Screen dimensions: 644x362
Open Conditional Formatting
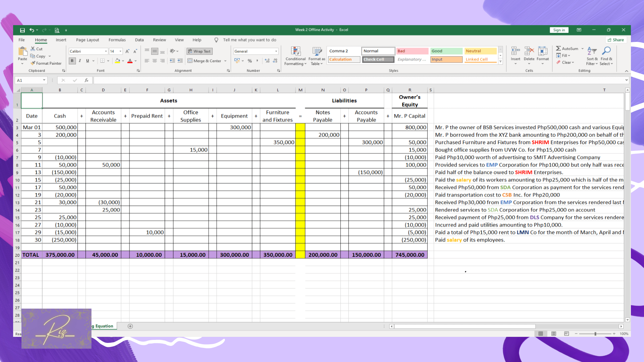[x=296, y=56]
